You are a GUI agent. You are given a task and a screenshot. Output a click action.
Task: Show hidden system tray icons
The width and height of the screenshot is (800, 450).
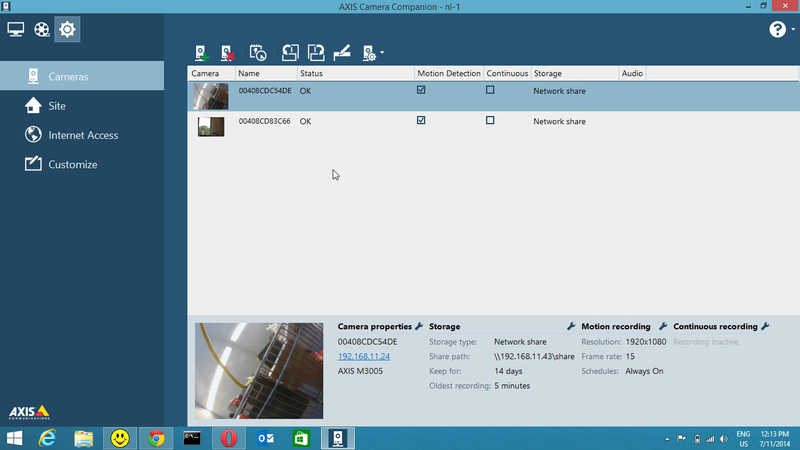coord(667,439)
